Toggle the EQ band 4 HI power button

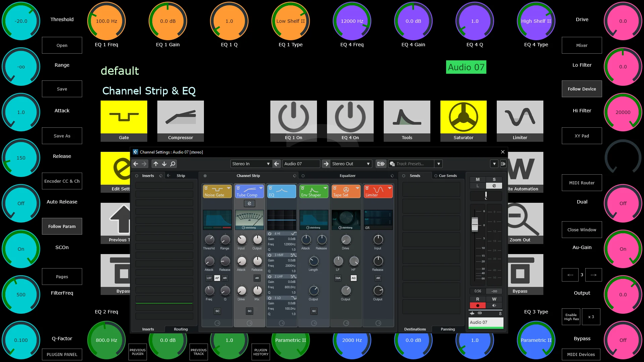(270, 234)
